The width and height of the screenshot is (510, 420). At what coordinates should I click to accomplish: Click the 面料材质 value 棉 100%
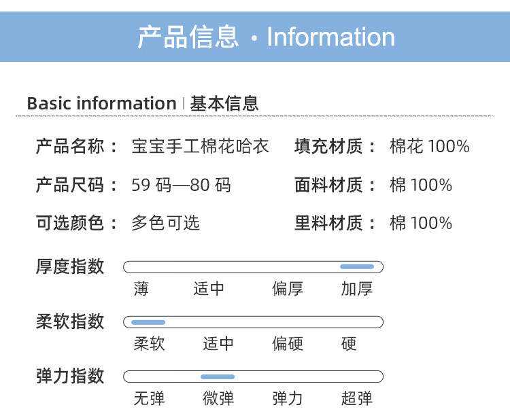[420, 185]
